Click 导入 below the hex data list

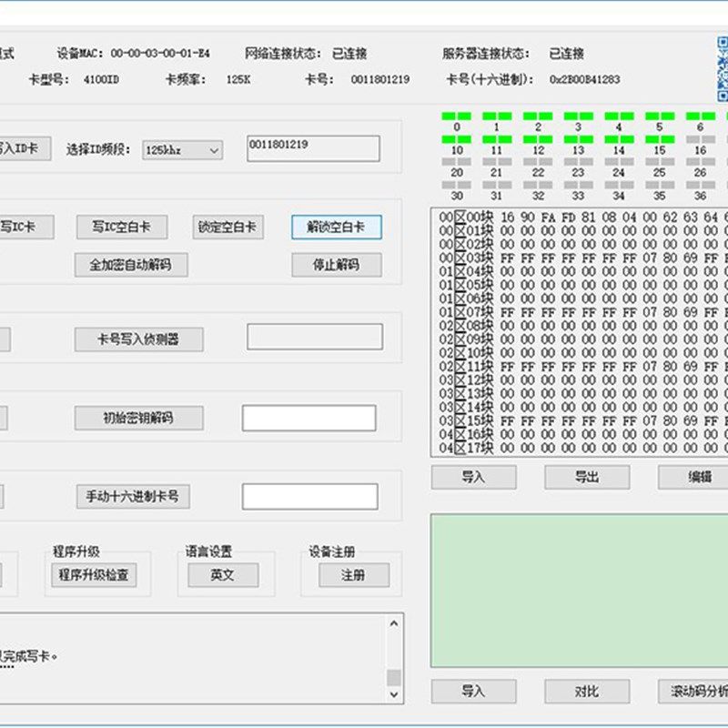pos(473,477)
